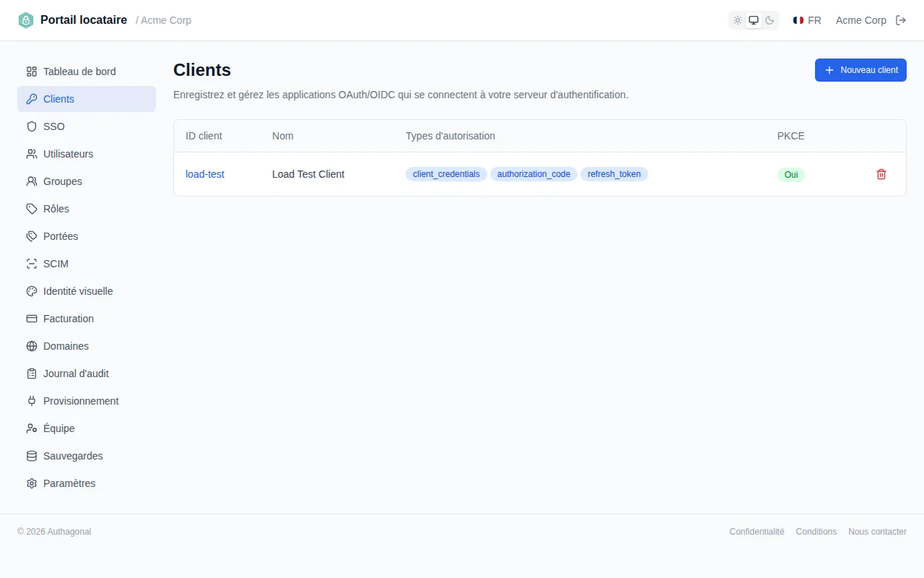The image size is (924, 578).
Task: Open the Tableau de bord page
Action: point(87,72)
